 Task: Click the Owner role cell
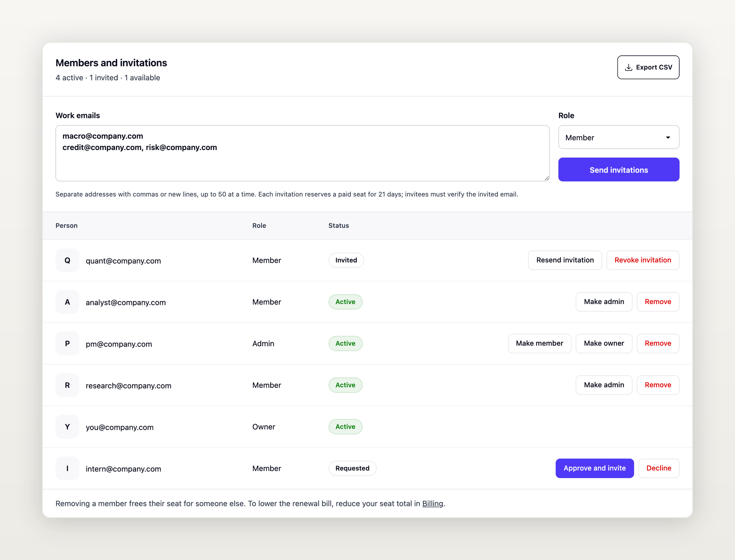click(x=264, y=427)
